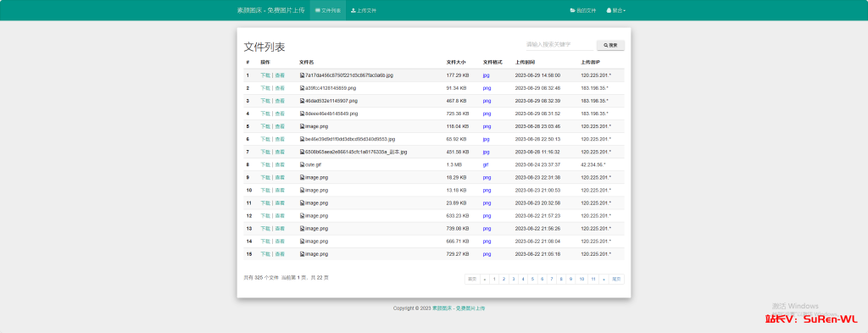View row 10 image.png via 查看
The image size is (868, 333).
coord(280,190)
